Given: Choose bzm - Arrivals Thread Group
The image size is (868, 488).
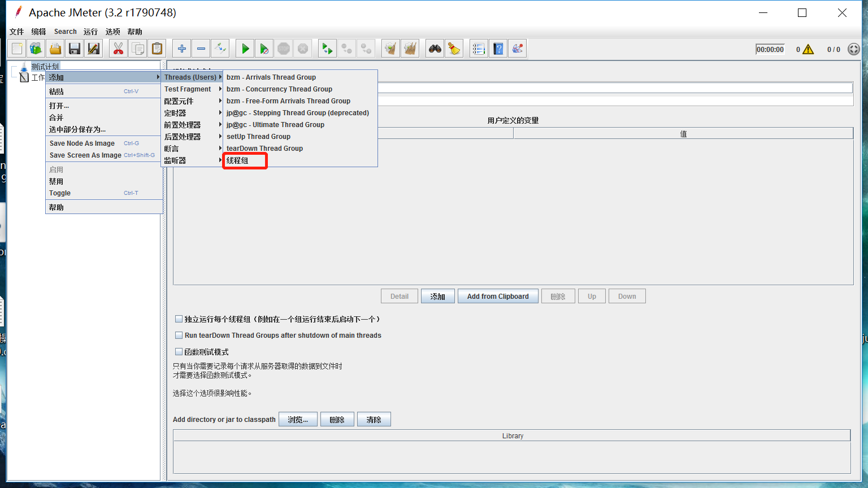Looking at the screenshot, I should (x=301, y=77).
